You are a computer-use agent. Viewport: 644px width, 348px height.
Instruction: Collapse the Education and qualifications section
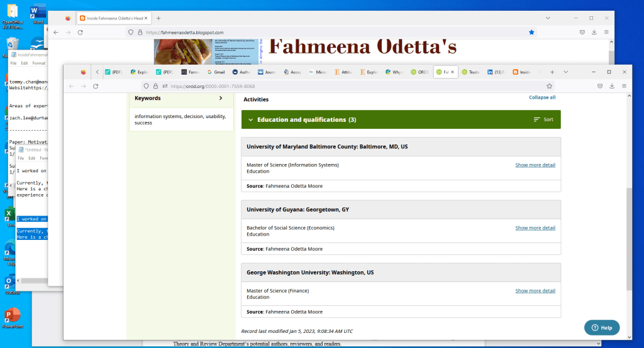(x=250, y=120)
